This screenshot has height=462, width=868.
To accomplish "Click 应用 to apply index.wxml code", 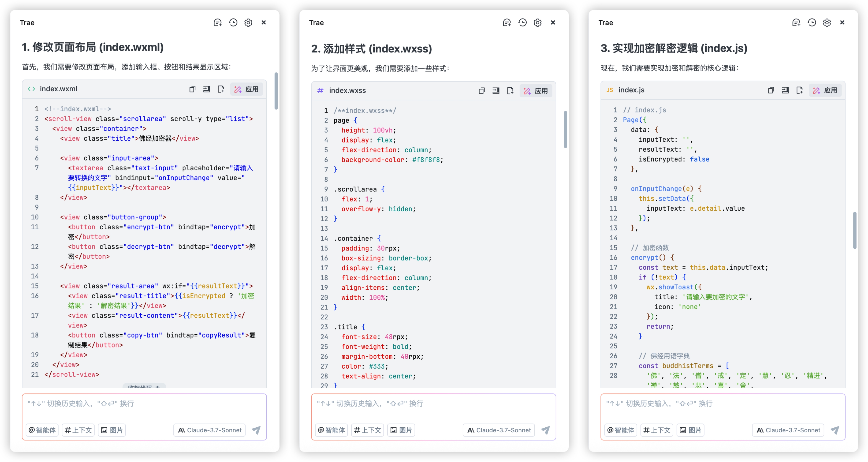I will (x=247, y=89).
